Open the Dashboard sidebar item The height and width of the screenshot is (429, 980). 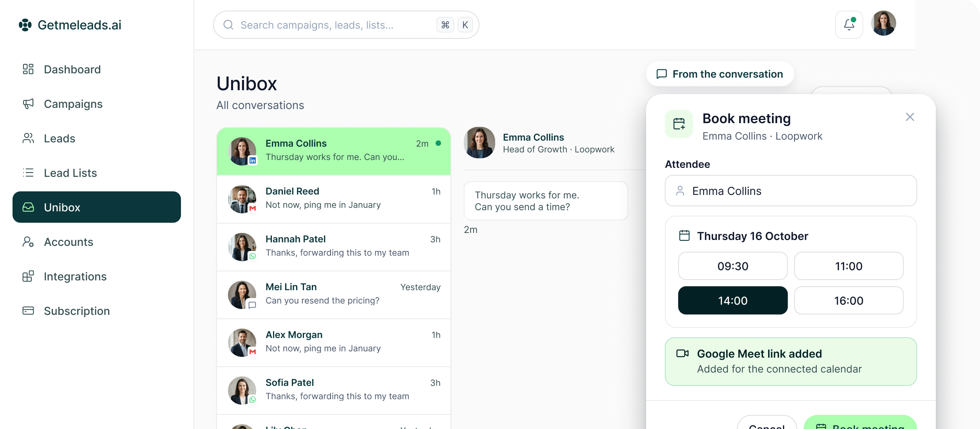pyautogui.click(x=97, y=69)
